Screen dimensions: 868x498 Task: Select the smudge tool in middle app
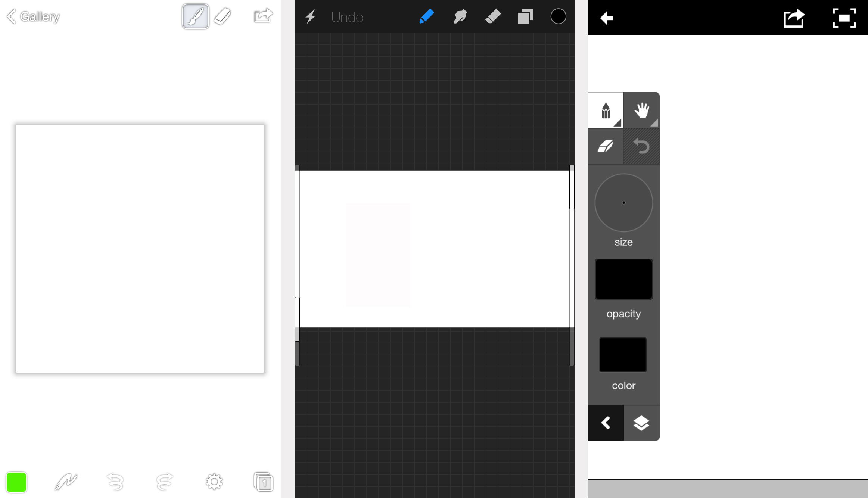460,16
